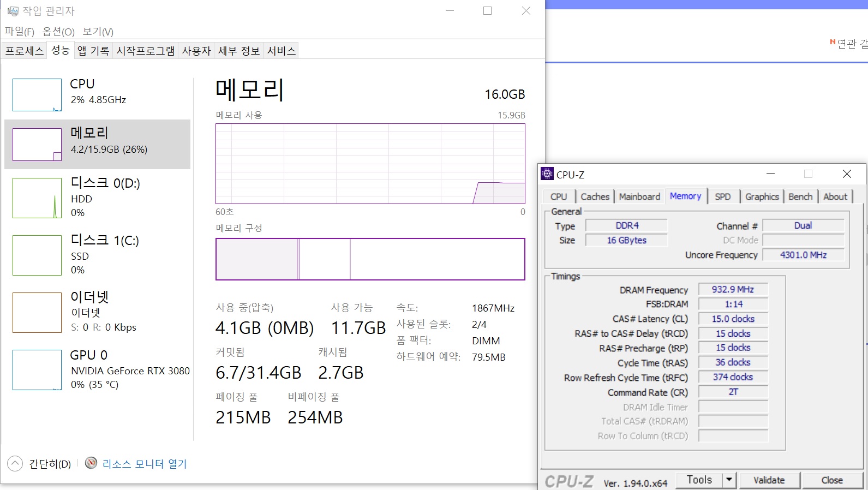Screen dimensions: 868x490
Task: Select the 메모리 mini graph in sidebar
Action: click(37, 145)
